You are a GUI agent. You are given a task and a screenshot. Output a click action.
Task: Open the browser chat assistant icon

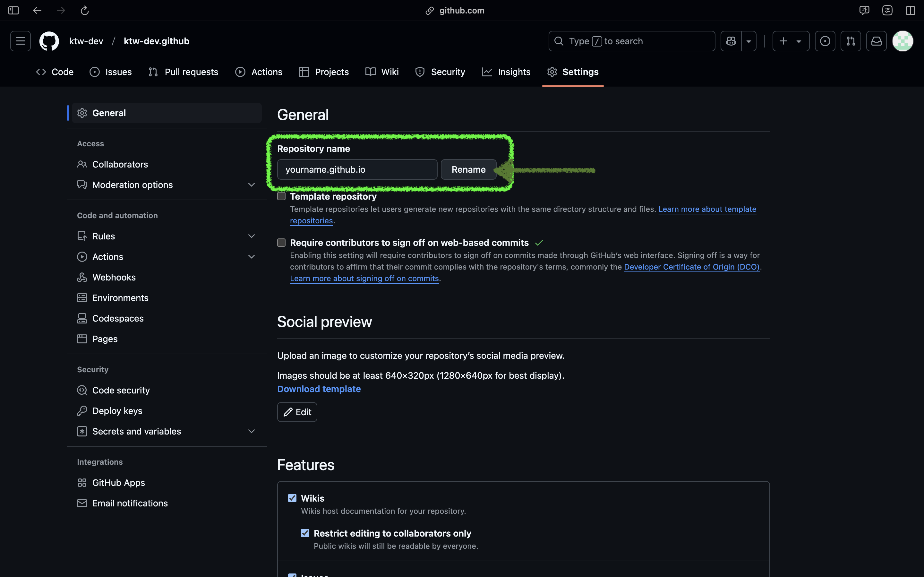point(864,10)
